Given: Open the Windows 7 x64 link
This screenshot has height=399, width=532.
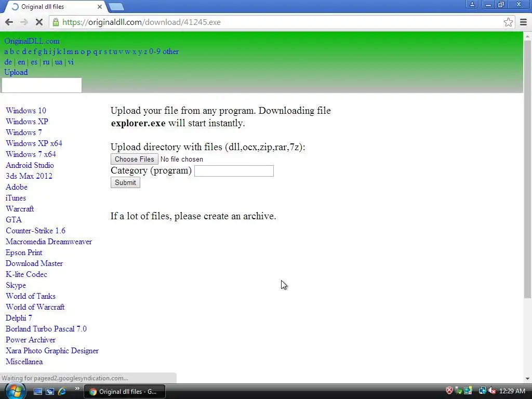Looking at the screenshot, I should click(31, 154).
